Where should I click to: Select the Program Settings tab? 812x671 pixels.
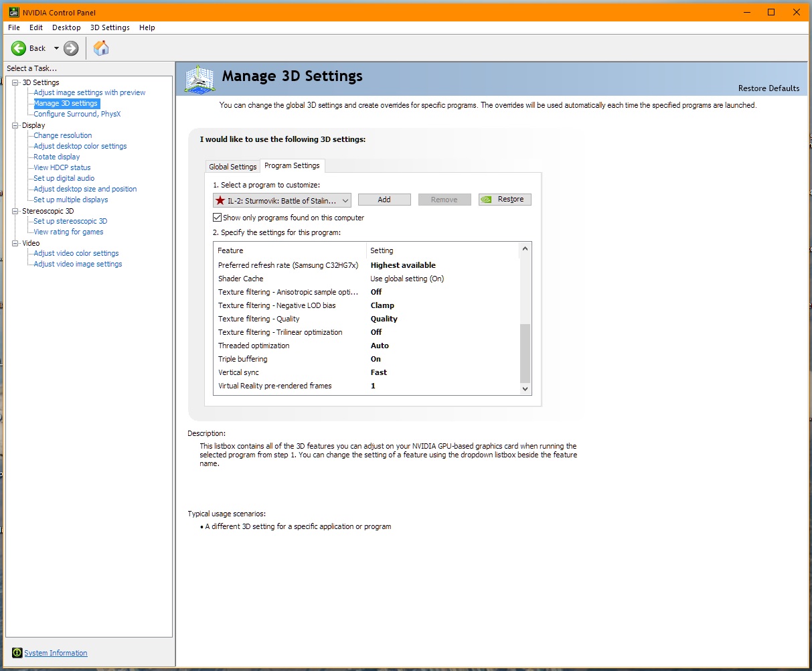point(292,165)
